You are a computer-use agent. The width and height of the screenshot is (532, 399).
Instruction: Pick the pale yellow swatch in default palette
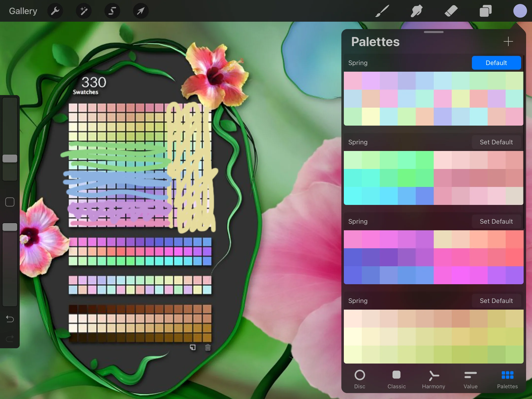[x=371, y=116]
